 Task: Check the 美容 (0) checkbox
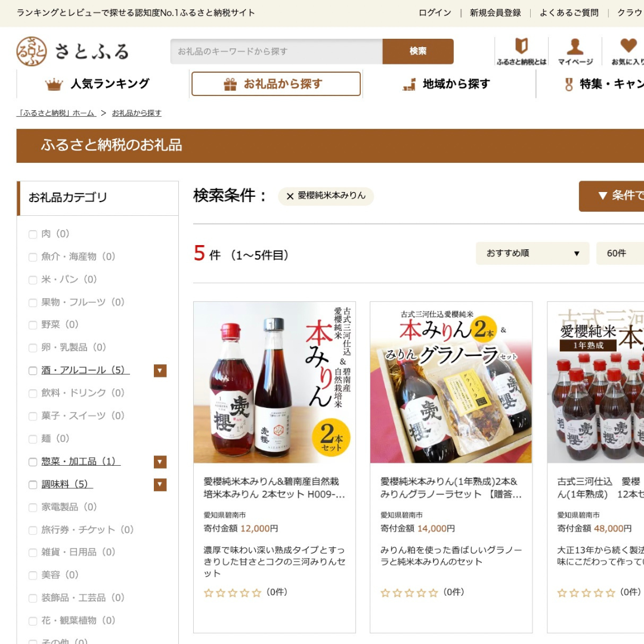point(33,575)
